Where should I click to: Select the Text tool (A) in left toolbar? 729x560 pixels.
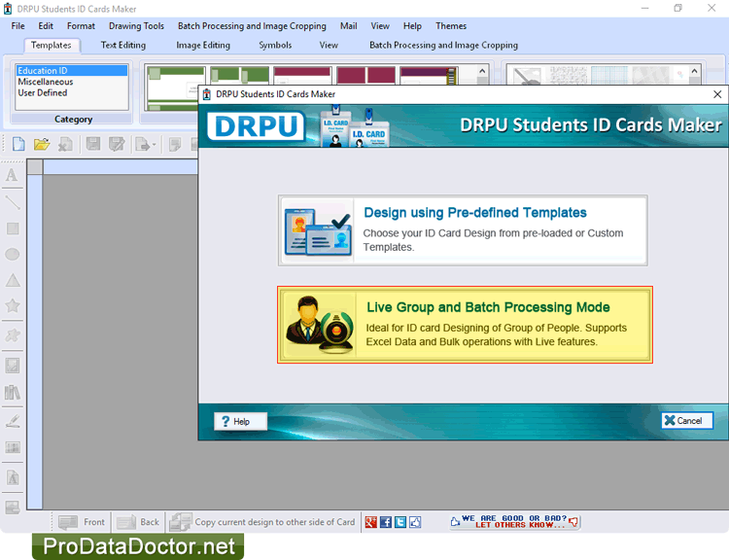pos(12,175)
